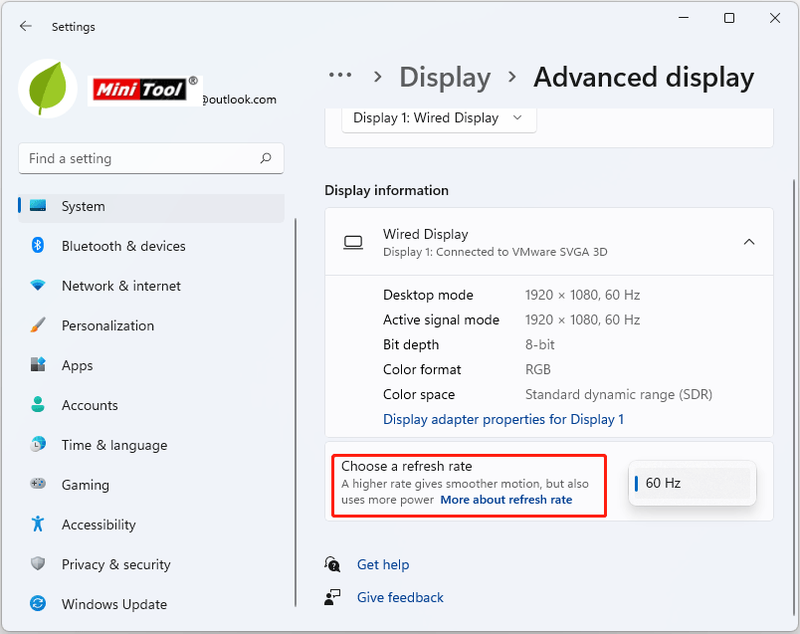Open the 60 Hz refresh rate dropdown

coord(692,483)
